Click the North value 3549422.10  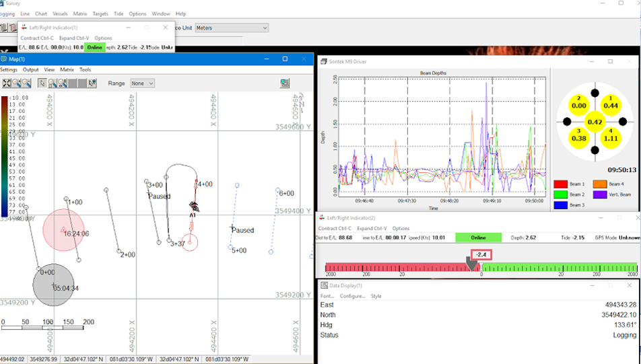tap(619, 315)
